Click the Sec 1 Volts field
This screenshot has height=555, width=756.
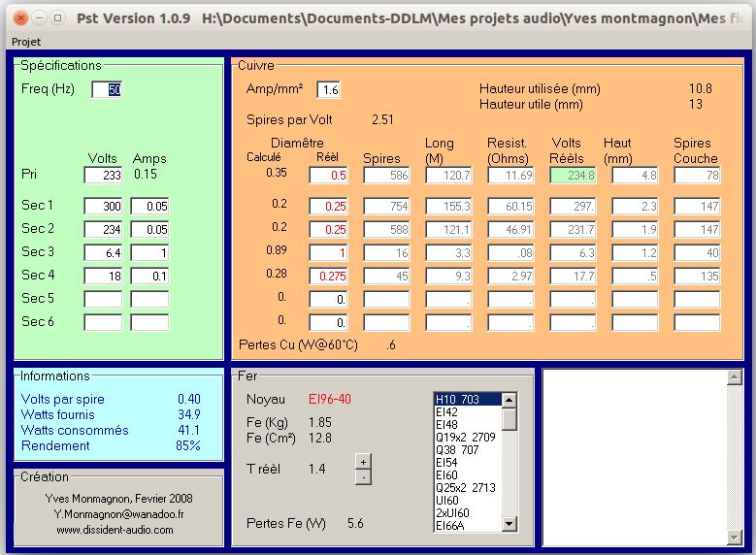coord(103,207)
